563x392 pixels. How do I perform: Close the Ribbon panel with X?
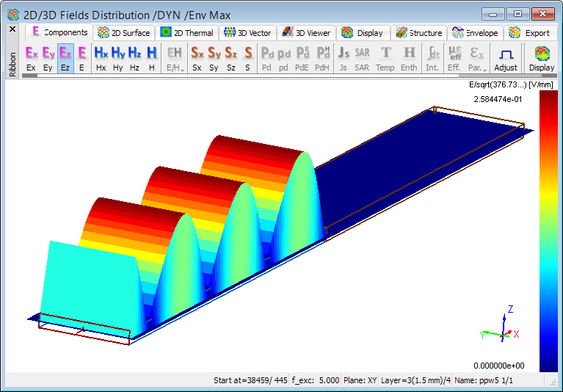pyautogui.click(x=12, y=29)
